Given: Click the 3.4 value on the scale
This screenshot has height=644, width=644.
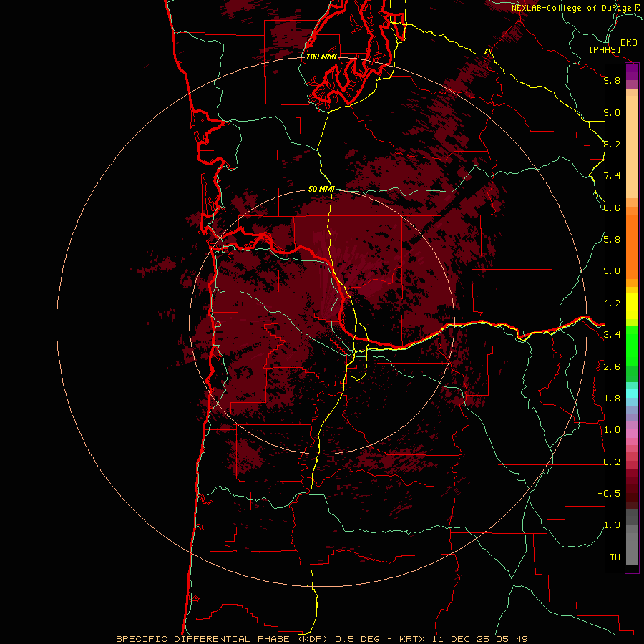Looking at the screenshot, I should 612,335.
